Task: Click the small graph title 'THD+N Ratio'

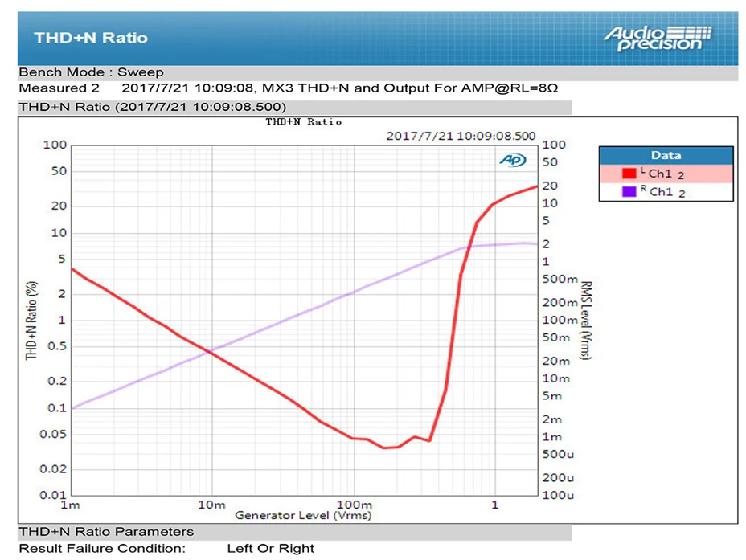Action: tap(304, 122)
